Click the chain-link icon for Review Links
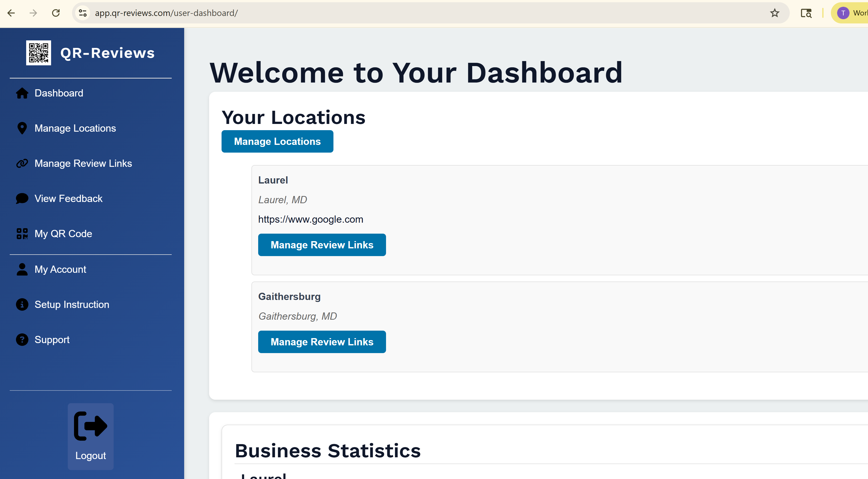Image resolution: width=868 pixels, height=479 pixels. pyautogui.click(x=22, y=164)
